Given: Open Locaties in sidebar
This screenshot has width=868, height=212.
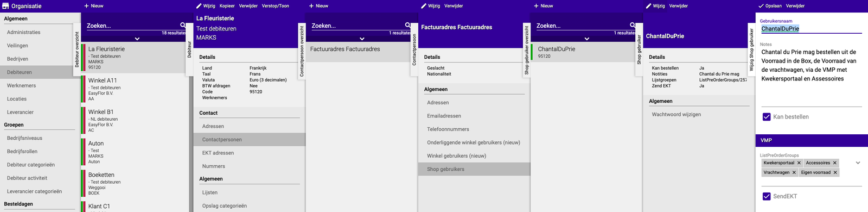Looking at the screenshot, I should coord(40,99).
